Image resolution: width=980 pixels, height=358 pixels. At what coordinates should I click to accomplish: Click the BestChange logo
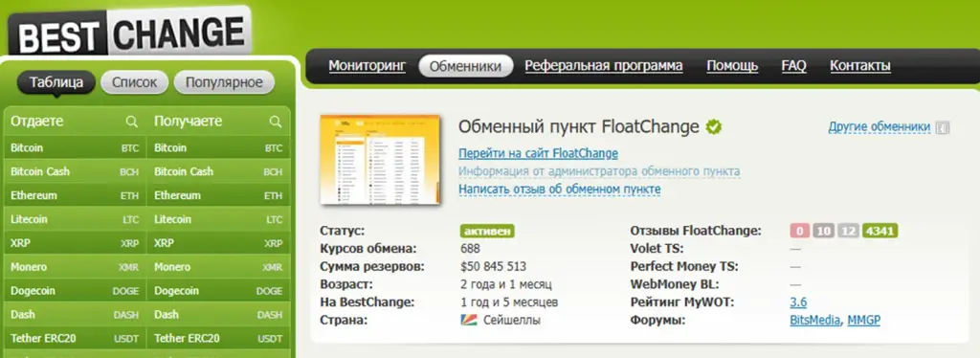[130, 31]
